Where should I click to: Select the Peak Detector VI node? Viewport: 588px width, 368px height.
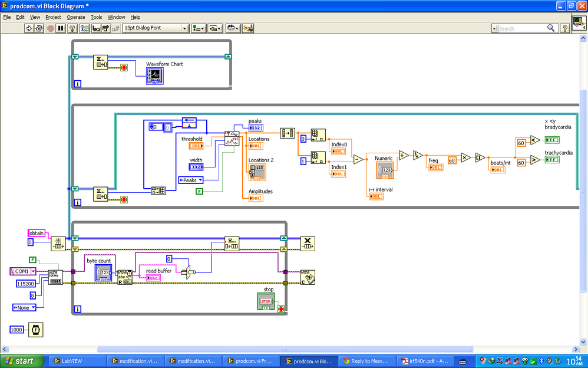232,139
